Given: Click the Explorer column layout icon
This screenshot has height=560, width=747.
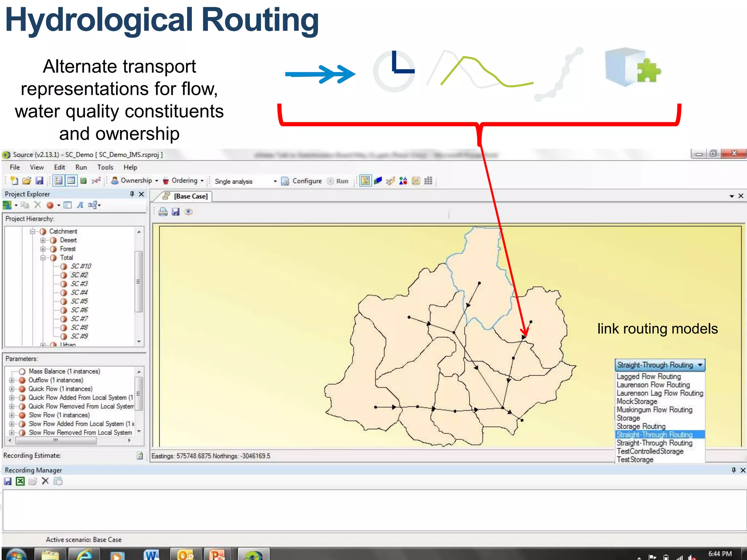Looking at the screenshot, I should pyautogui.click(x=67, y=205).
